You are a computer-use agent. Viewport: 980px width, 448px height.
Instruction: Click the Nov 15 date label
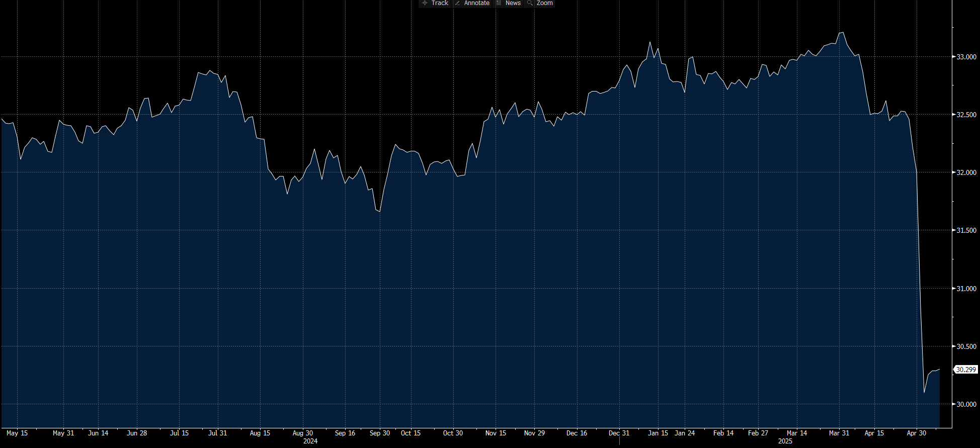tap(496, 433)
